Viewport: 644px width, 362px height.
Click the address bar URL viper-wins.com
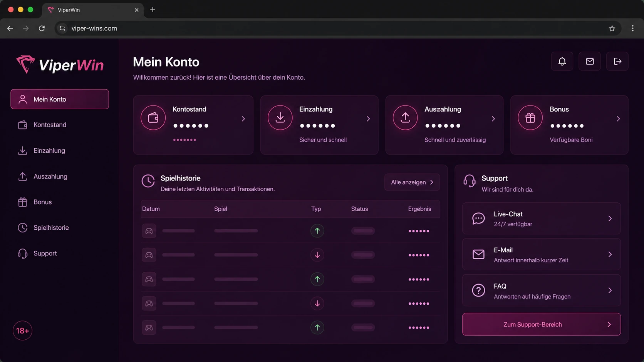pos(94,28)
